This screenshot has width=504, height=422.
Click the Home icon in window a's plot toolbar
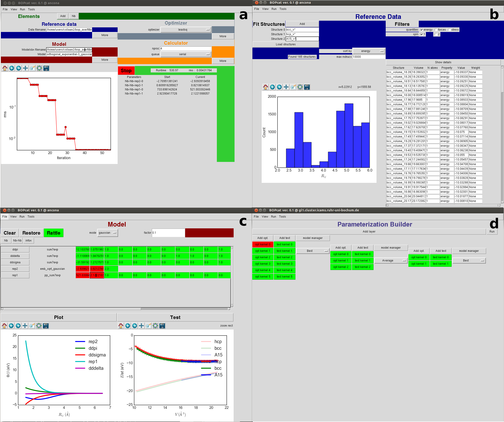(x=5, y=68)
